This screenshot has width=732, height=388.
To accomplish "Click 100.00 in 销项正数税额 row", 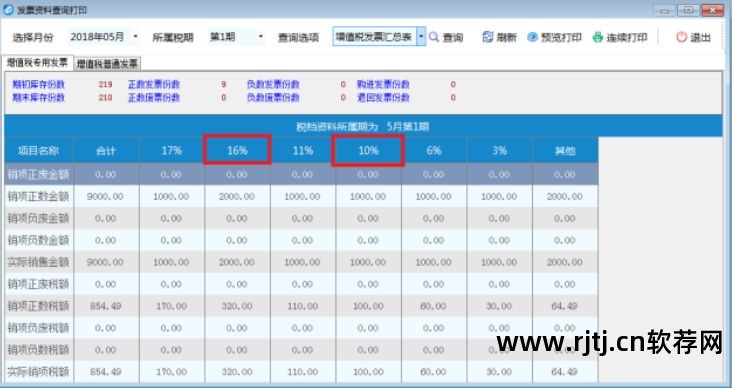I will pyautogui.click(x=368, y=306).
